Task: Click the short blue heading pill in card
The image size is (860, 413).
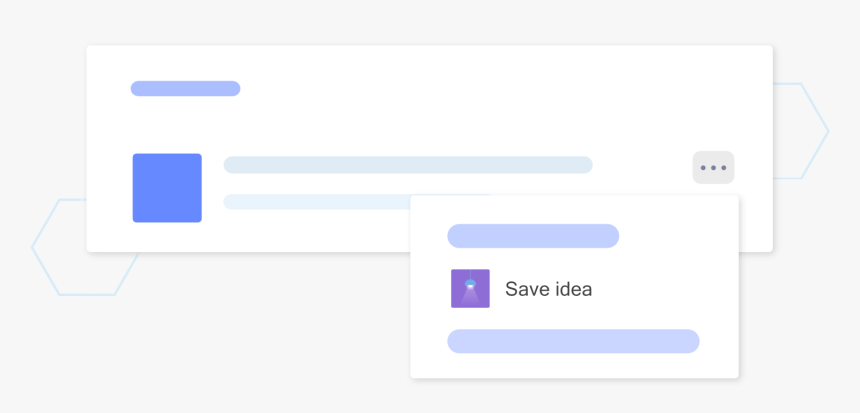Action: pyautogui.click(x=185, y=88)
